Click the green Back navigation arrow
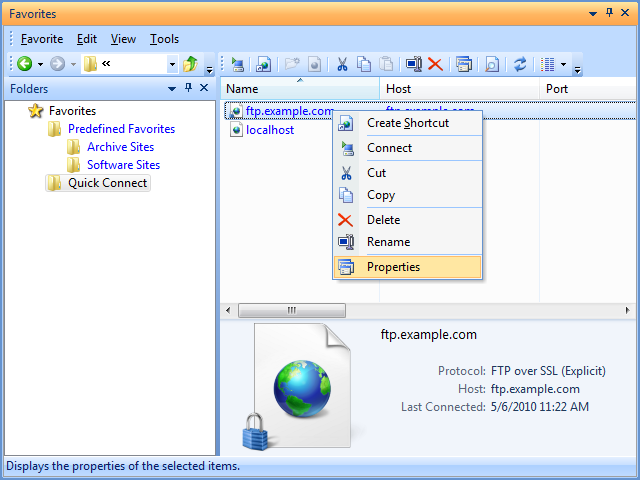The width and height of the screenshot is (640, 480). tap(24, 64)
